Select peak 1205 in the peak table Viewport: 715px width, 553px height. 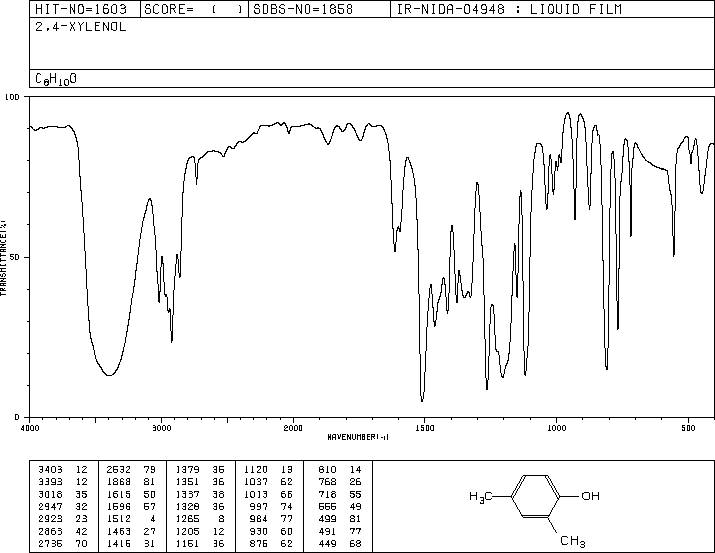(x=187, y=531)
